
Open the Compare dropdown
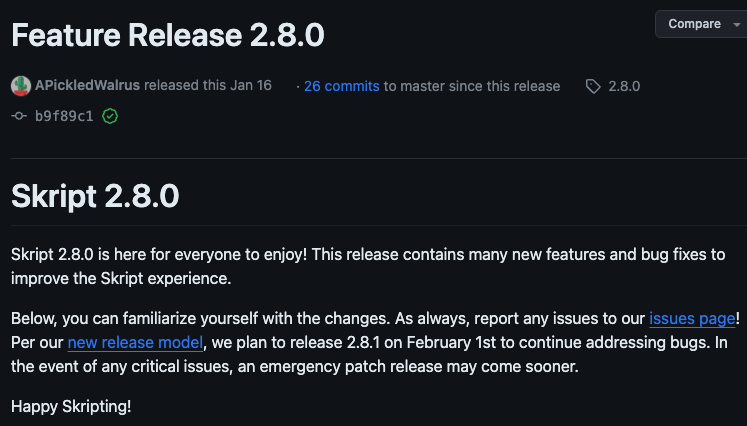pyautogui.click(x=692, y=24)
